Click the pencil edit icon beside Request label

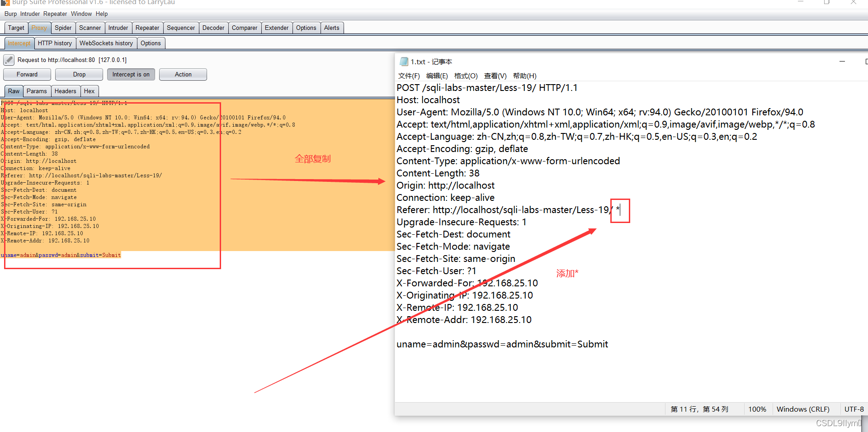(x=9, y=60)
